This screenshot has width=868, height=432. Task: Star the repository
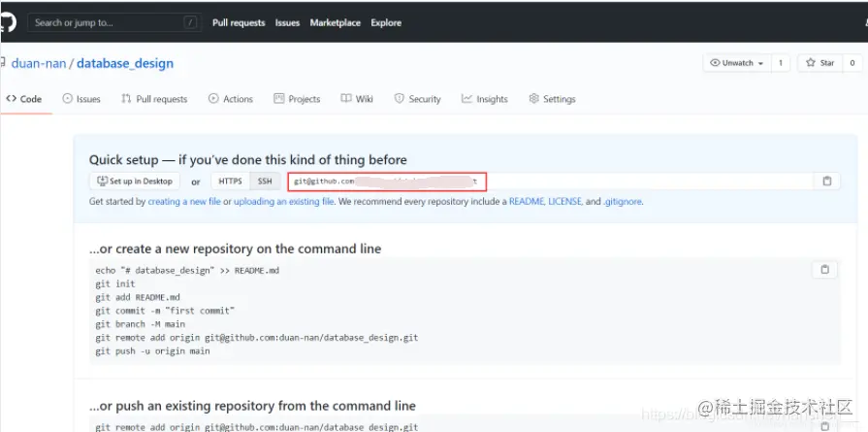point(820,63)
